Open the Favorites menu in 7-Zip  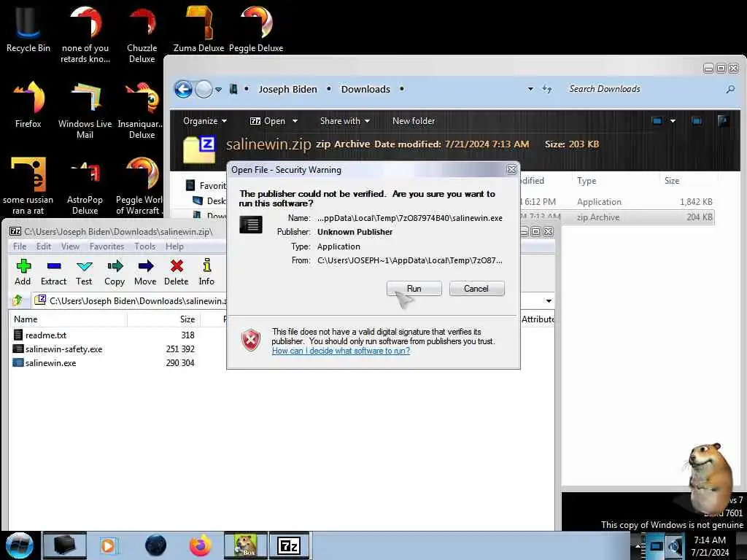click(107, 246)
